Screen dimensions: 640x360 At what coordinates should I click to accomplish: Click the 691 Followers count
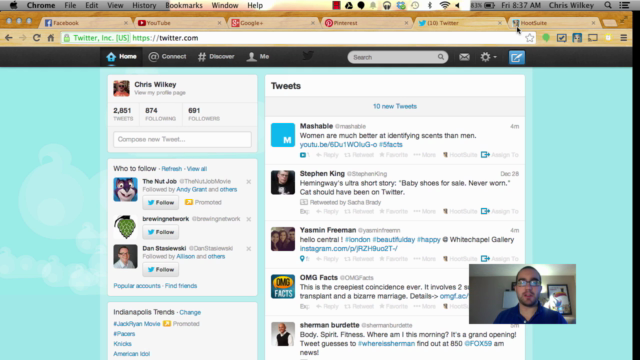pos(204,114)
